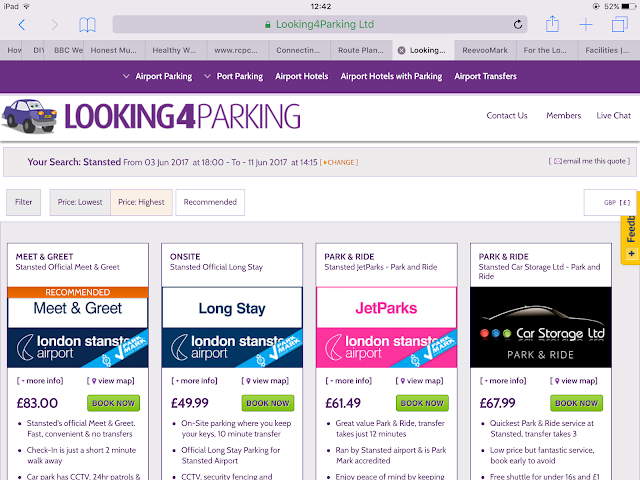
Task: Expand more info for Official Long Stay
Action: [x=194, y=381]
